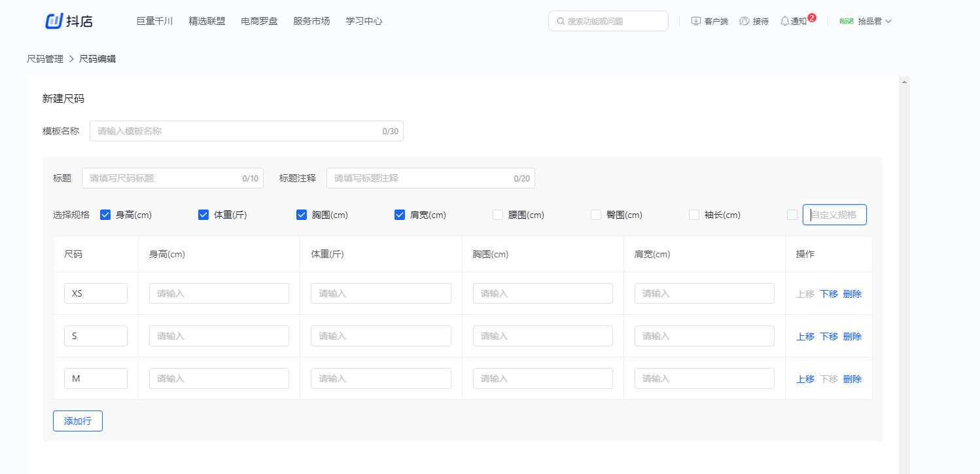Click the 拾品君 account avatar
Screen dimensions: 980x474
[x=847, y=21]
